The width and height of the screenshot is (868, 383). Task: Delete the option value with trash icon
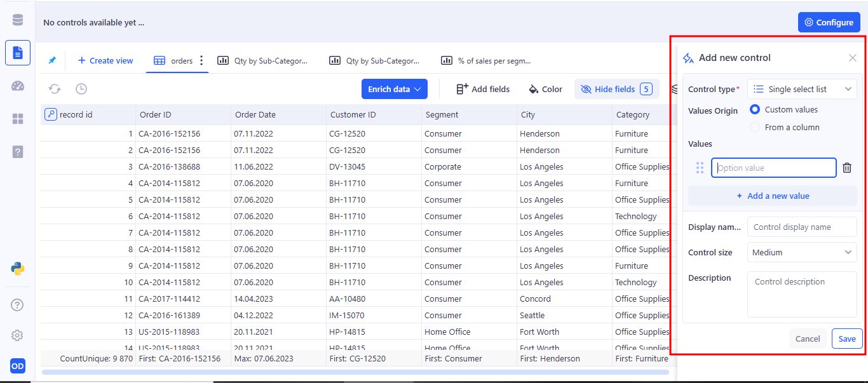click(x=847, y=168)
